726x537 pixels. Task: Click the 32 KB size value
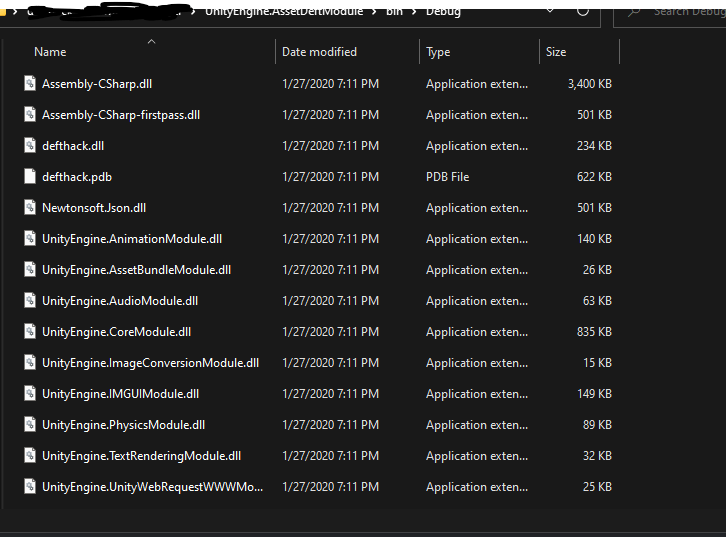click(x=597, y=456)
